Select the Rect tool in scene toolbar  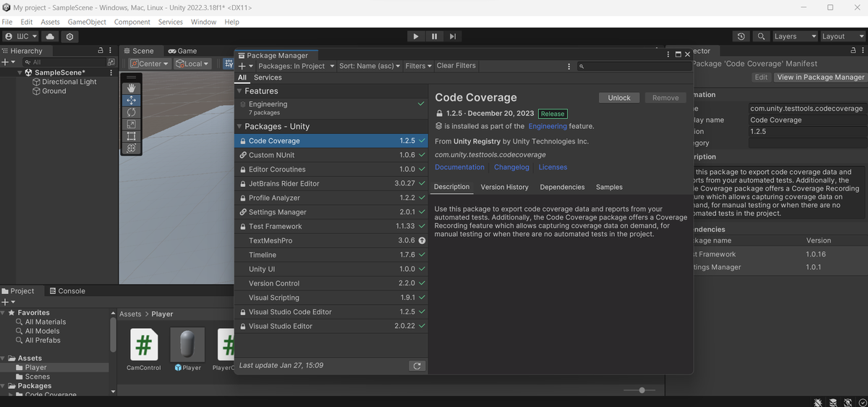coord(131,136)
